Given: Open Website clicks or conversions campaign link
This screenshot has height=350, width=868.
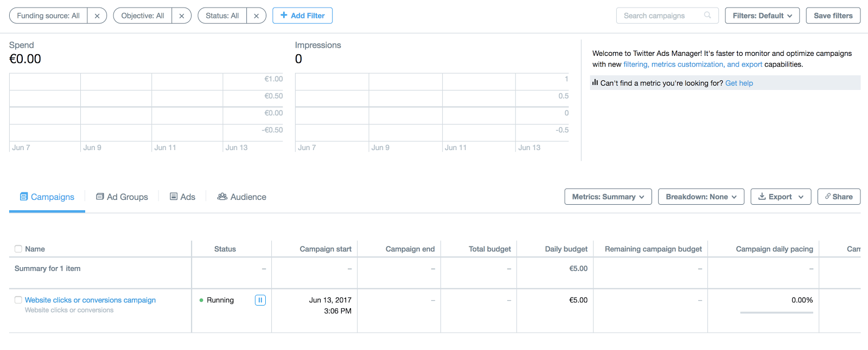Looking at the screenshot, I should pos(90,300).
